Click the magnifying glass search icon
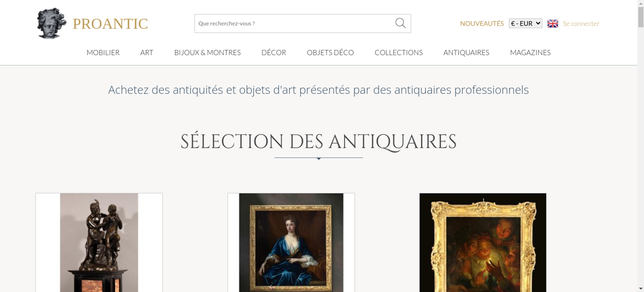This screenshot has width=644, height=292. [400, 23]
